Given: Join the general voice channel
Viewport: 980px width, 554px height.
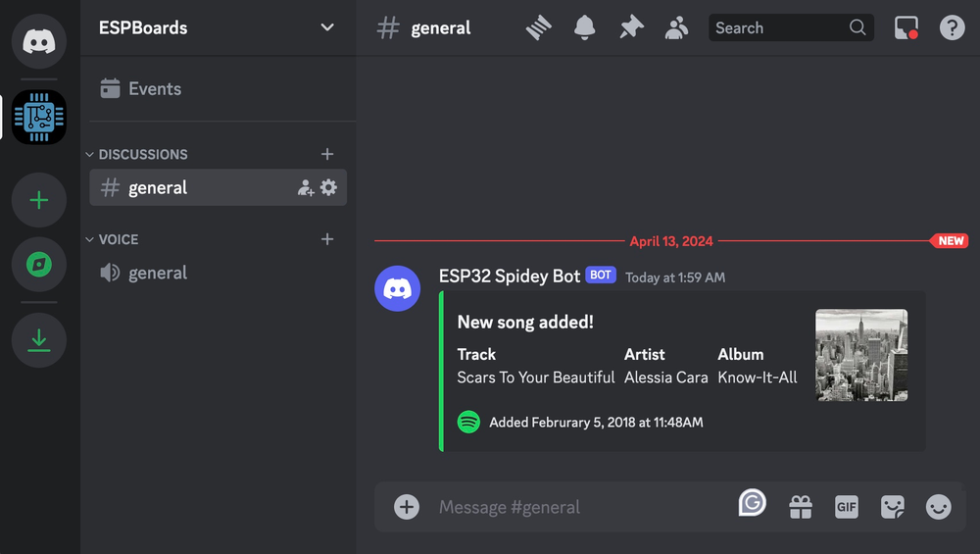Looking at the screenshot, I should click(157, 273).
